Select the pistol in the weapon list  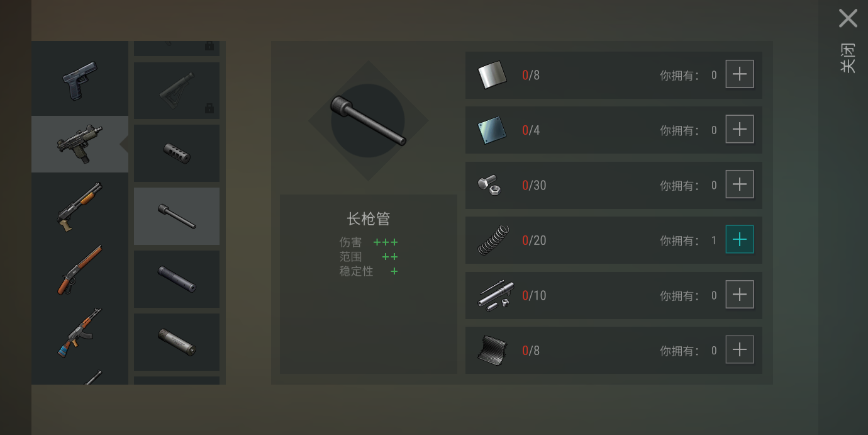point(80,81)
